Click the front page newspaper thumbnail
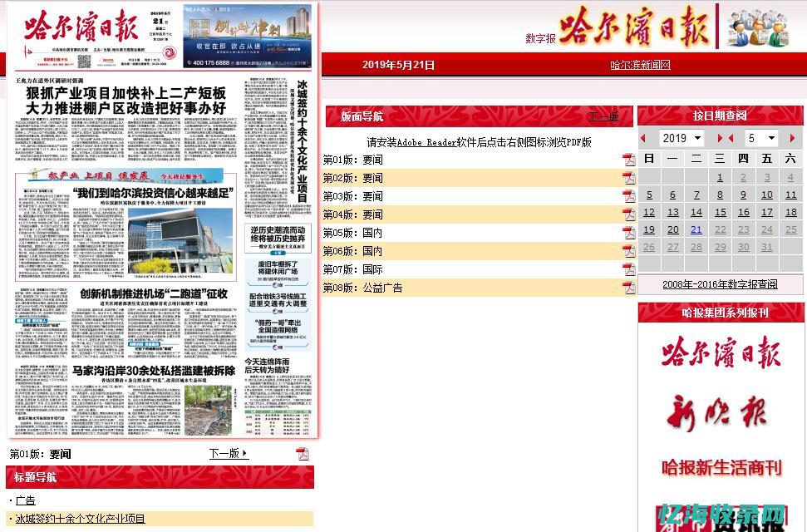 point(163,249)
